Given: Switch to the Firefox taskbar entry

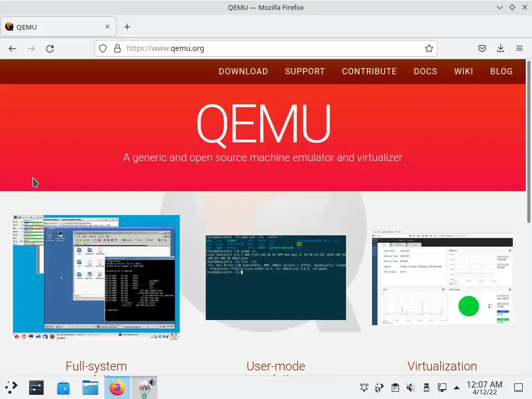Looking at the screenshot, I should click(x=117, y=388).
